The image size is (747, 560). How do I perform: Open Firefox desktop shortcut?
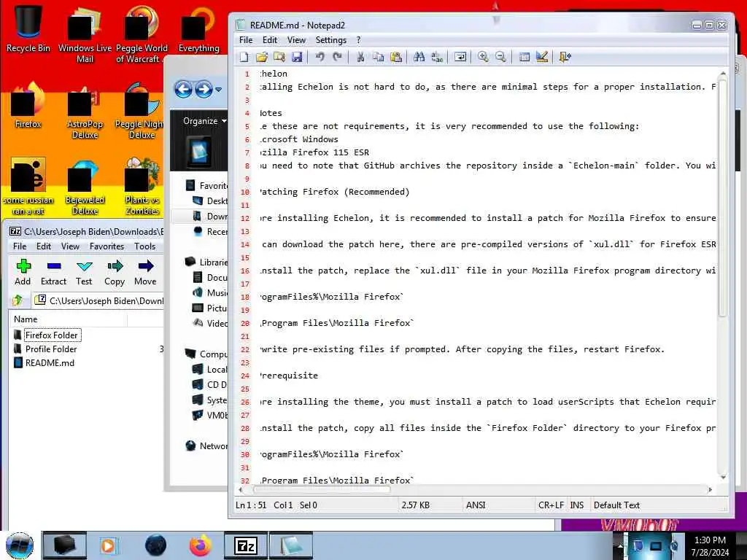click(28, 106)
